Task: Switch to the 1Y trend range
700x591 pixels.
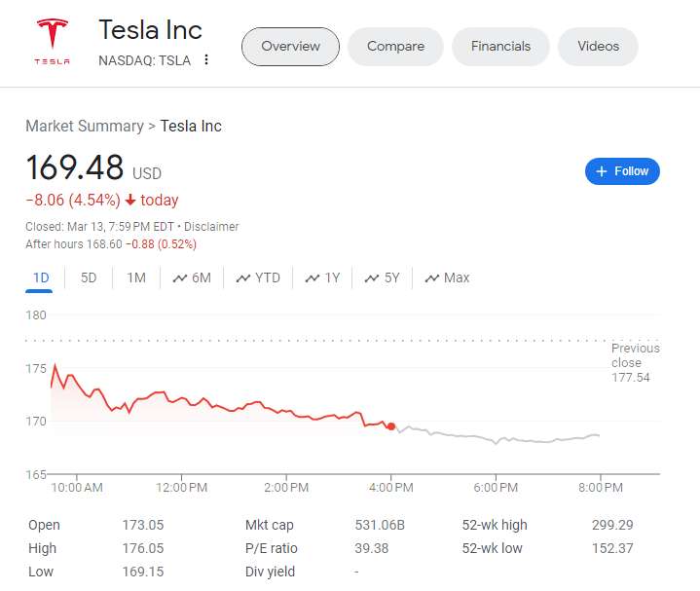Action: click(322, 277)
